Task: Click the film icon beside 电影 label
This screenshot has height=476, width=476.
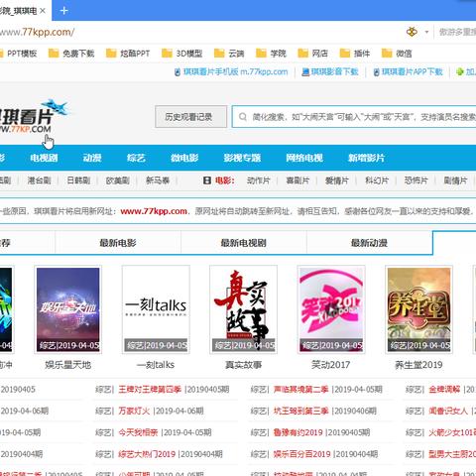Action: (207, 180)
